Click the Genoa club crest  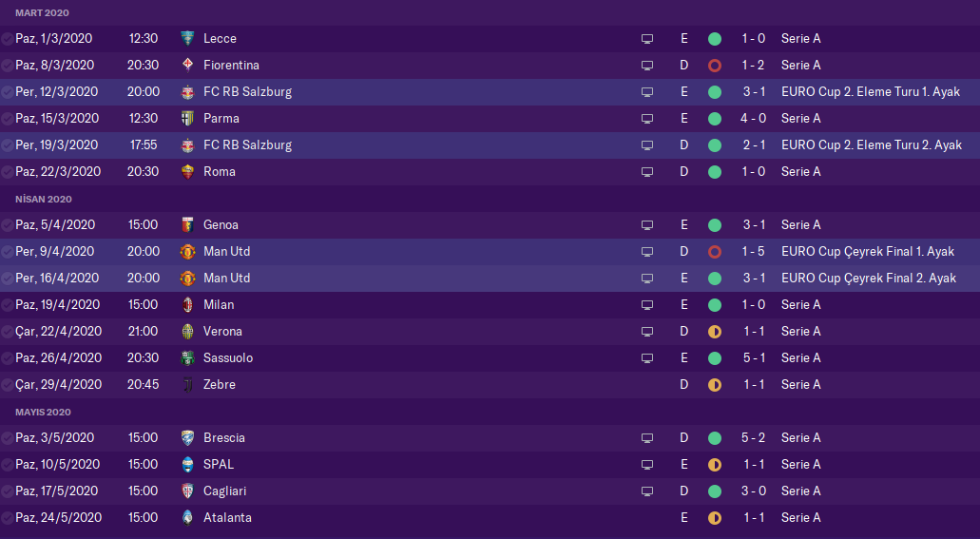pos(187,225)
